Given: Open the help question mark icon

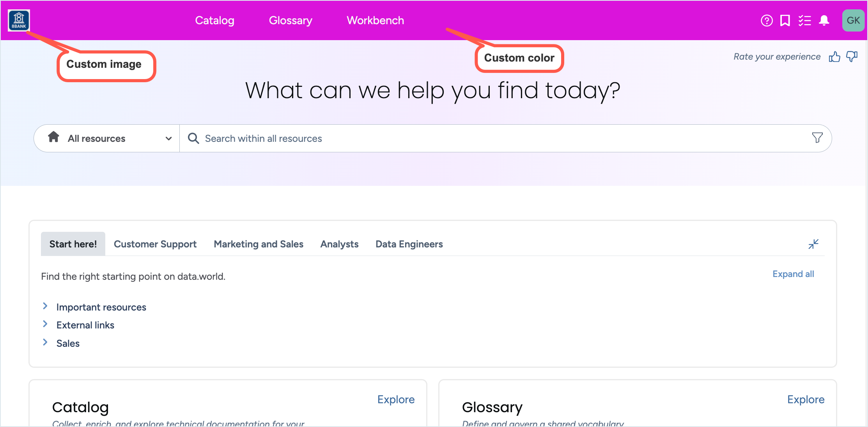Looking at the screenshot, I should 766,21.
